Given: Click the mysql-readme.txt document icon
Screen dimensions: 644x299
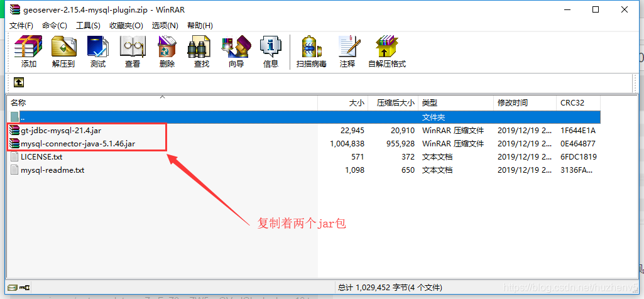Looking at the screenshot, I should pyautogui.click(x=15, y=170).
